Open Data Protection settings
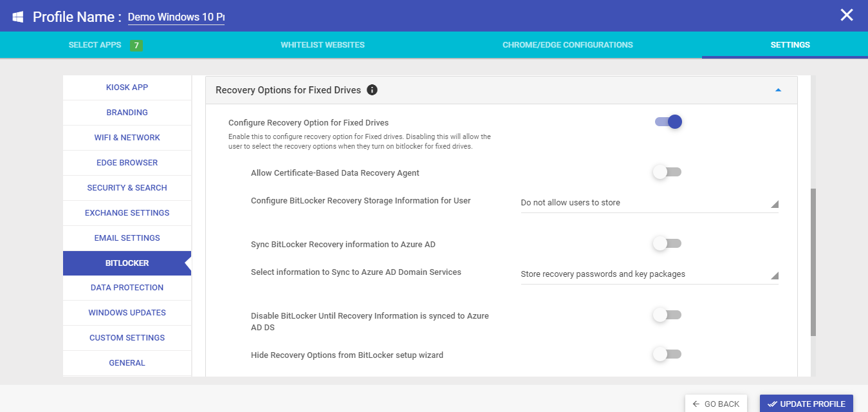This screenshot has height=412, width=868. pyautogui.click(x=127, y=288)
